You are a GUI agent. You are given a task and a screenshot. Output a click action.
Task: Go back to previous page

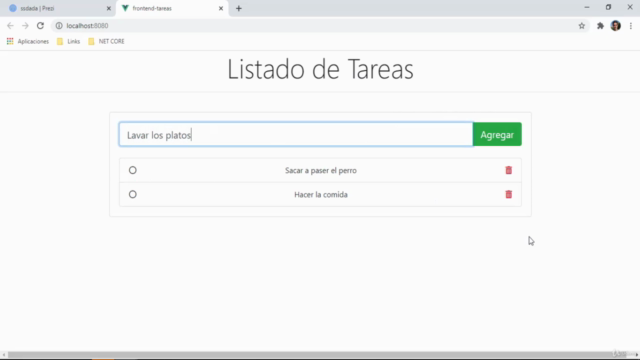pos(10,26)
